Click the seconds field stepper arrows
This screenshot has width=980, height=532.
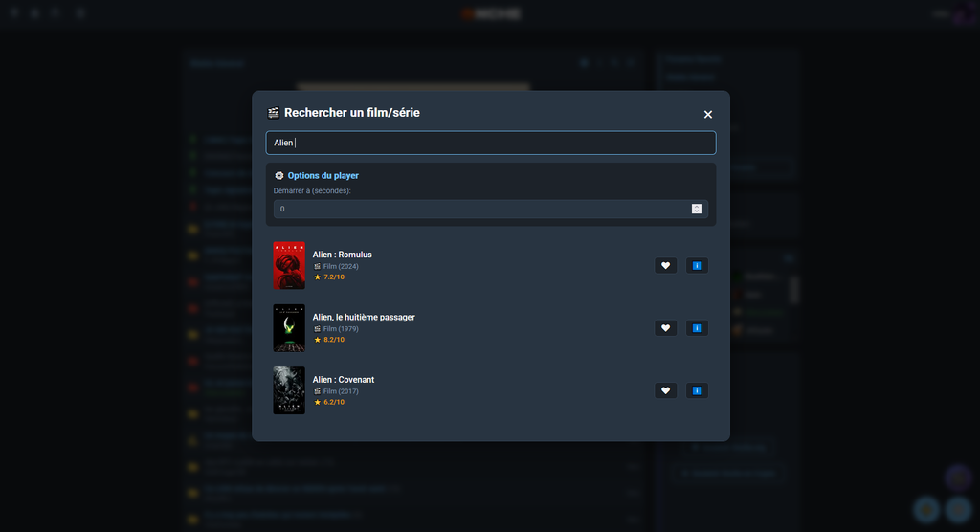pyautogui.click(x=697, y=209)
